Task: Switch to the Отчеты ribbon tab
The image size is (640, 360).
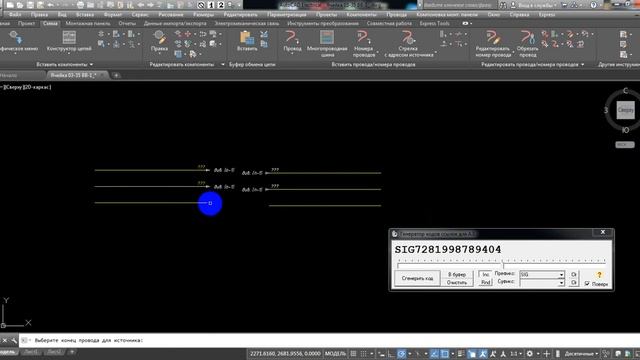Action: (127, 23)
